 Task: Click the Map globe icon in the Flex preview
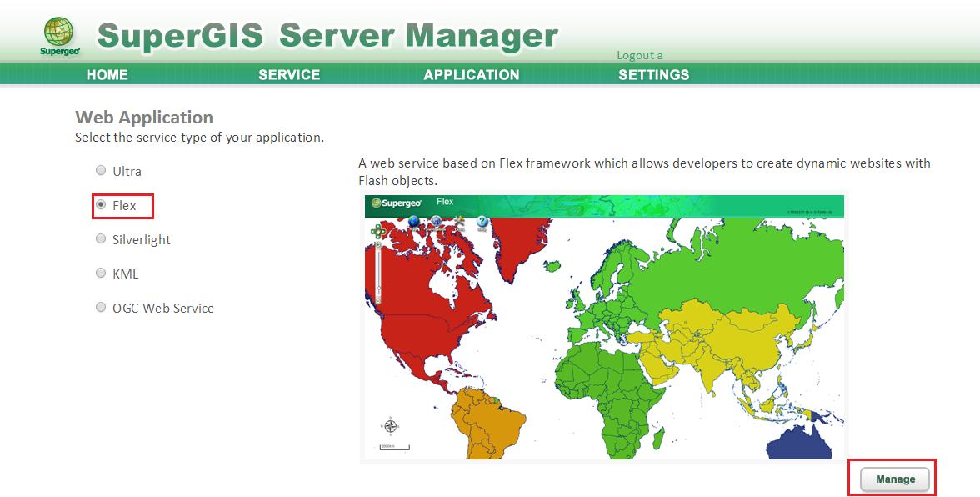(413, 223)
